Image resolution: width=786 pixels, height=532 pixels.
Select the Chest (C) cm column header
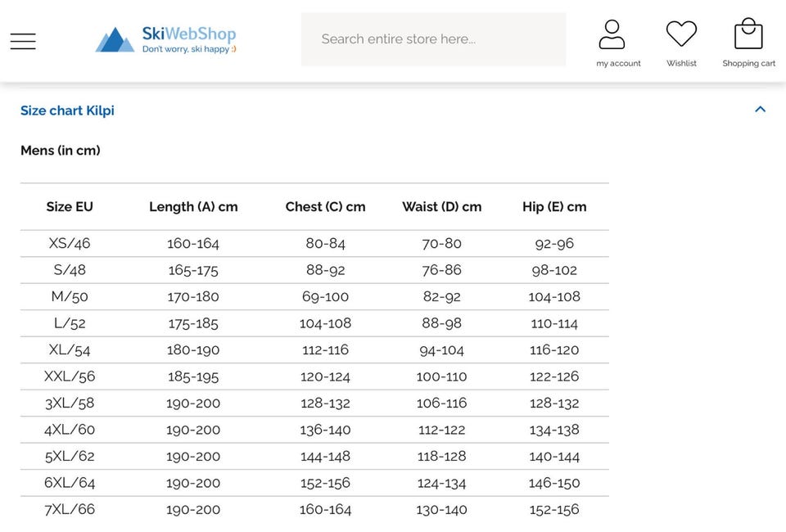325,207
